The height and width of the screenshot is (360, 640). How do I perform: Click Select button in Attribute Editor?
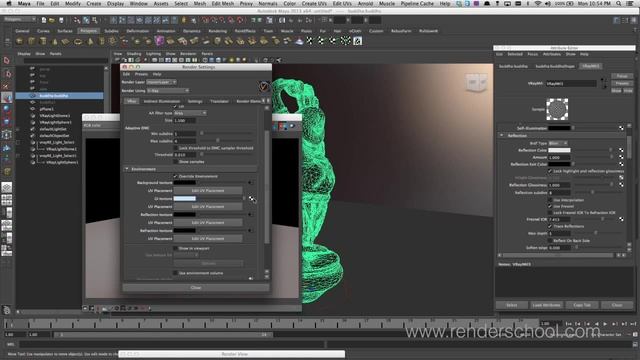pos(511,305)
